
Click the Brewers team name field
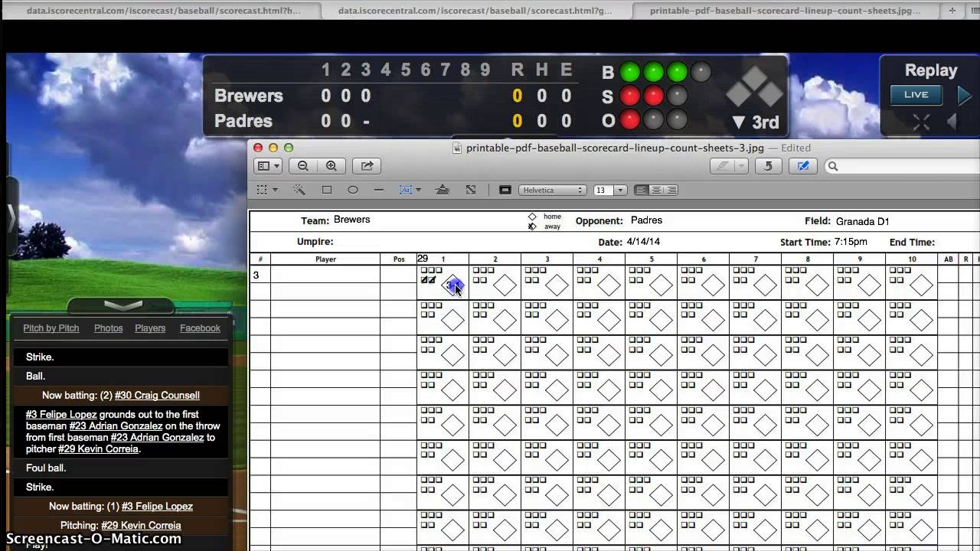pos(352,220)
